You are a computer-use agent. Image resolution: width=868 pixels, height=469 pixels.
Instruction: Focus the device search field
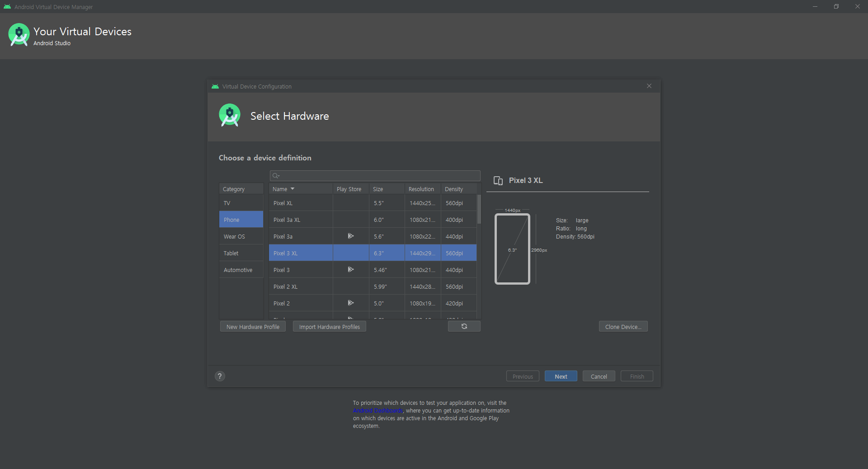375,176
